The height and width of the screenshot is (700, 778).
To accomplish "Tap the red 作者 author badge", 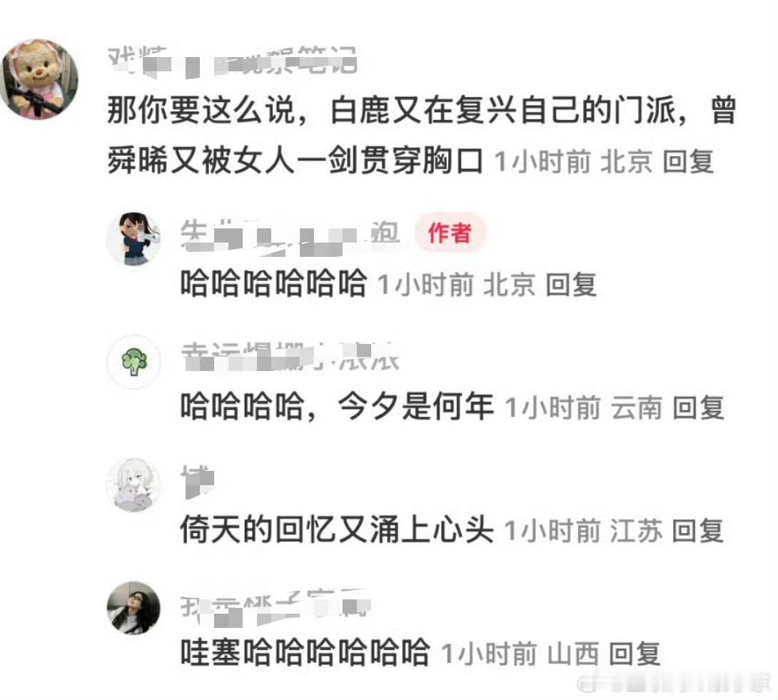I will tap(449, 233).
